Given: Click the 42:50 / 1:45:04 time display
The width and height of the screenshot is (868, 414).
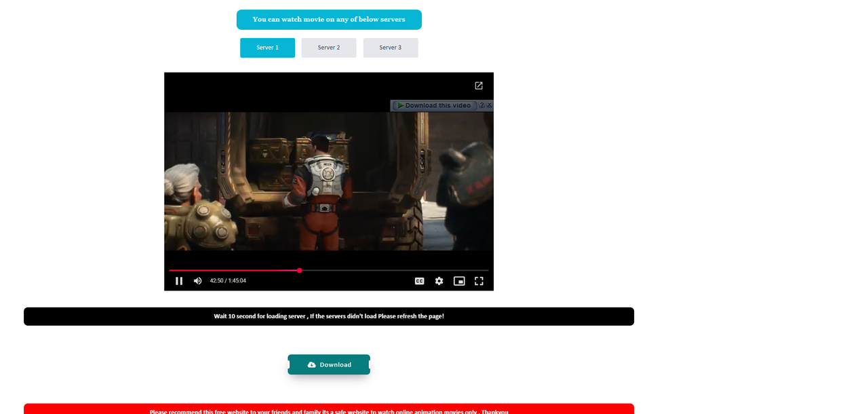Looking at the screenshot, I should pos(228,281).
